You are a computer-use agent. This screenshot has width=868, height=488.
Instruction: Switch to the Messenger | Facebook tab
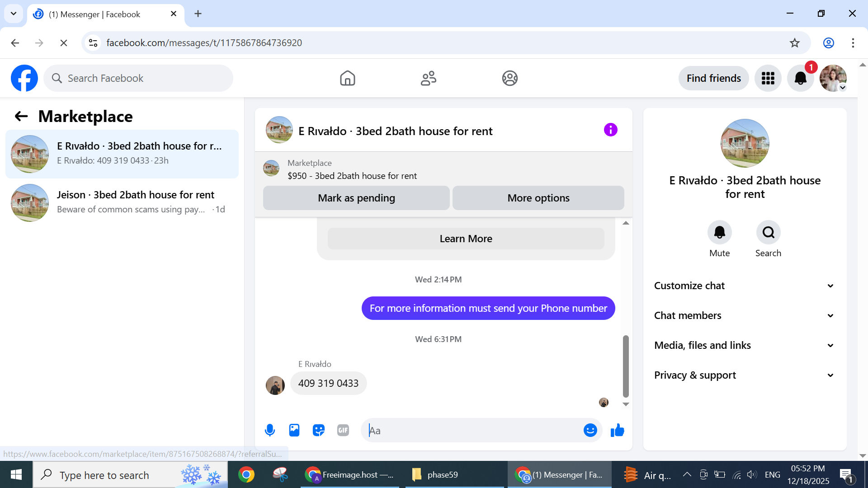pyautogui.click(x=106, y=14)
